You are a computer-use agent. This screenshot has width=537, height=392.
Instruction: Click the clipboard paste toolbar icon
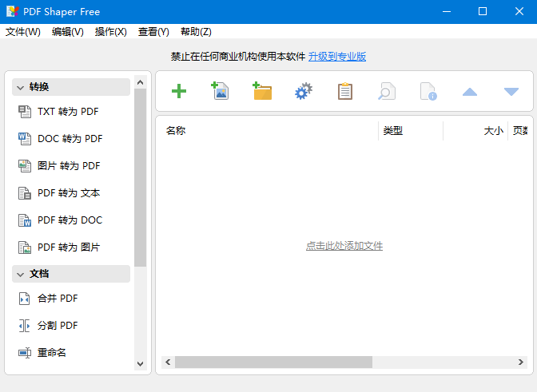pyautogui.click(x=345, y=91)
